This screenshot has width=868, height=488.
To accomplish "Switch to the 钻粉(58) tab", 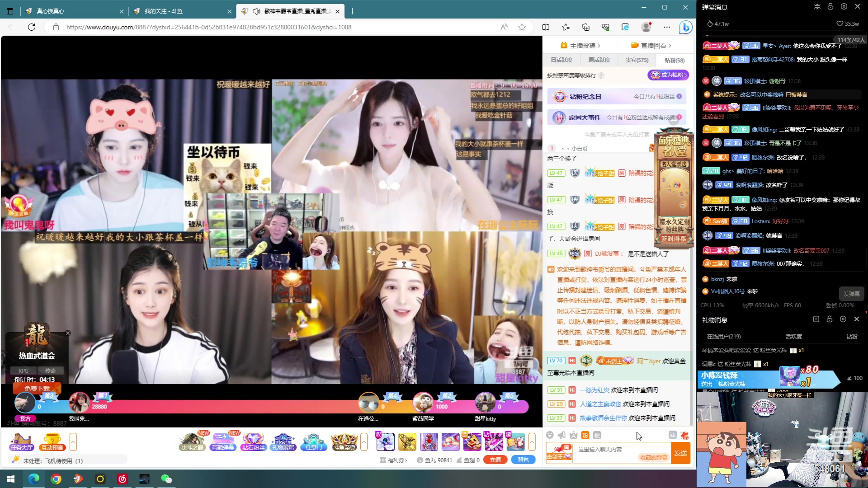I will (675, 60).
